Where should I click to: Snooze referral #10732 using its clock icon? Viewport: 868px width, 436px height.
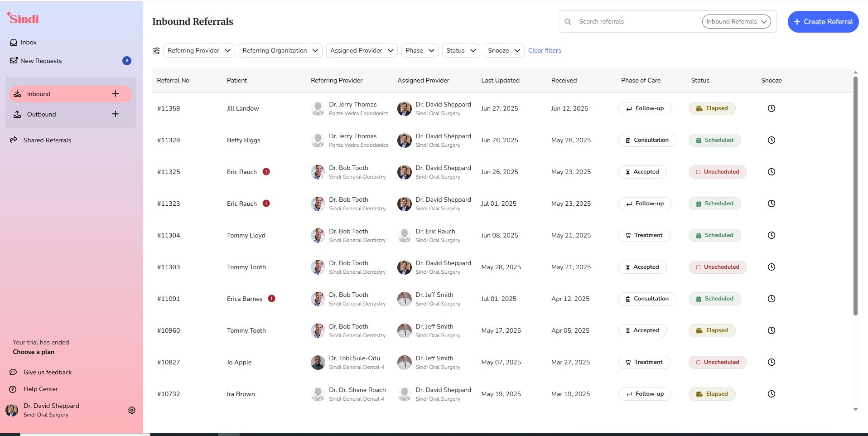[x=771, y=394]
